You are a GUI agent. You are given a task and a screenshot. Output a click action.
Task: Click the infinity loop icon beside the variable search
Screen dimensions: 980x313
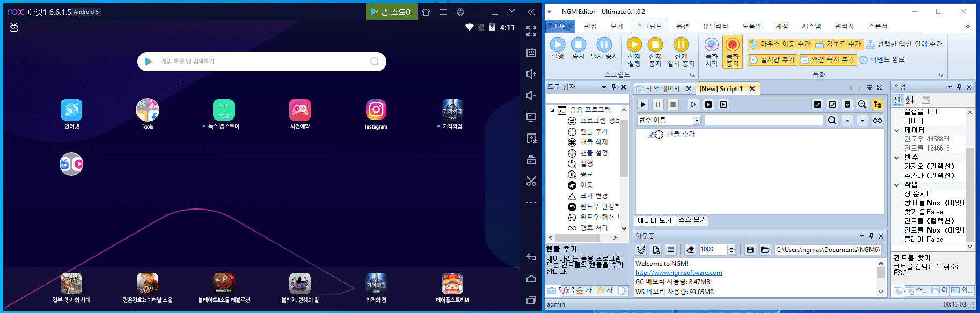(877, 121)
